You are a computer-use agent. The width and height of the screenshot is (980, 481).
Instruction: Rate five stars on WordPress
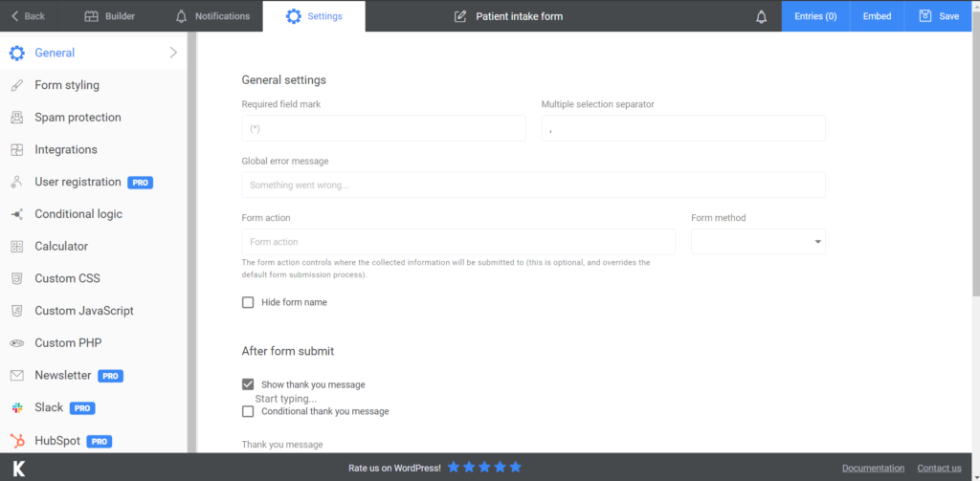(x=515, y=468)
